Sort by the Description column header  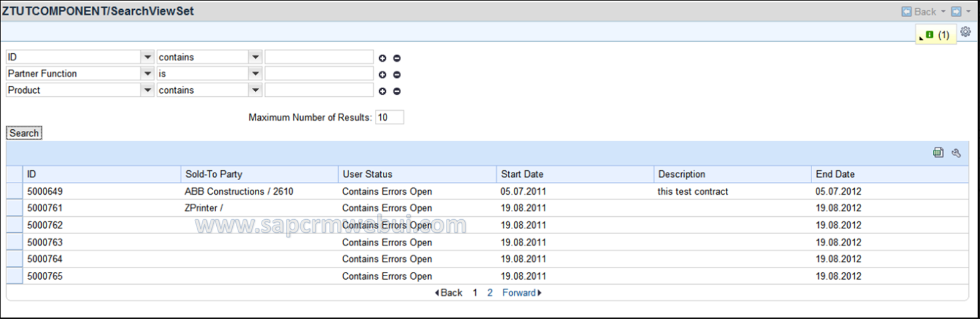click(733, 174)
